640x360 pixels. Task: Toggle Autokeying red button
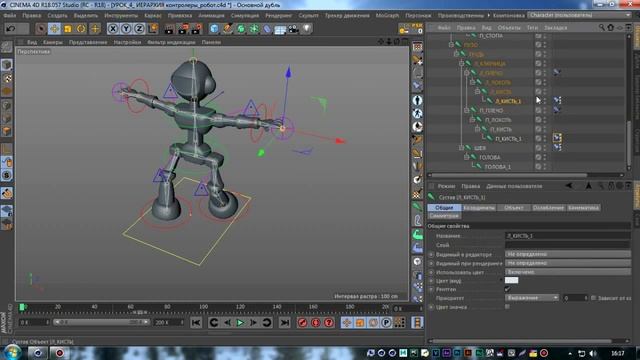pyautogui.click(x=316, y=323)
